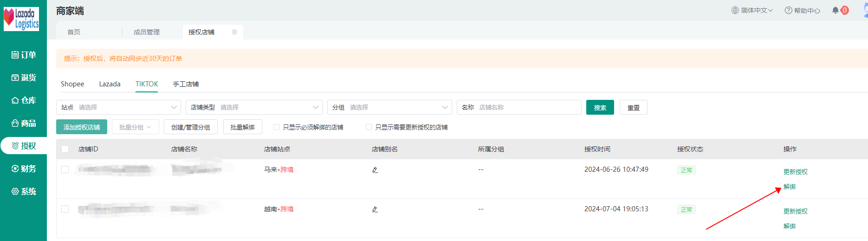Screen dimensions: 868x241
Task: Enable 只显示必须解绑的店铺 checkbox
Action: pyautogui.click(x=277, y=127)
